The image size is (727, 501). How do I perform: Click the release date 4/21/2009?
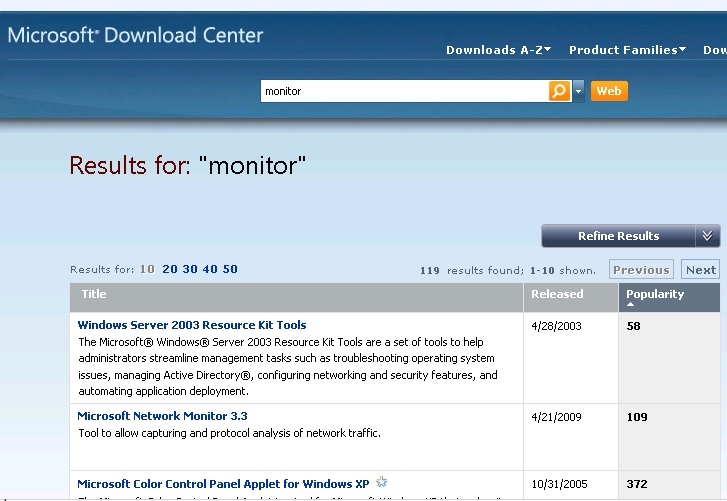point(556,417)
